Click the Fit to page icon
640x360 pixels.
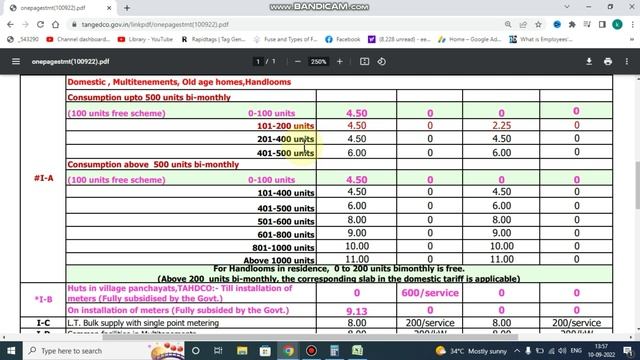click(364, 62)
